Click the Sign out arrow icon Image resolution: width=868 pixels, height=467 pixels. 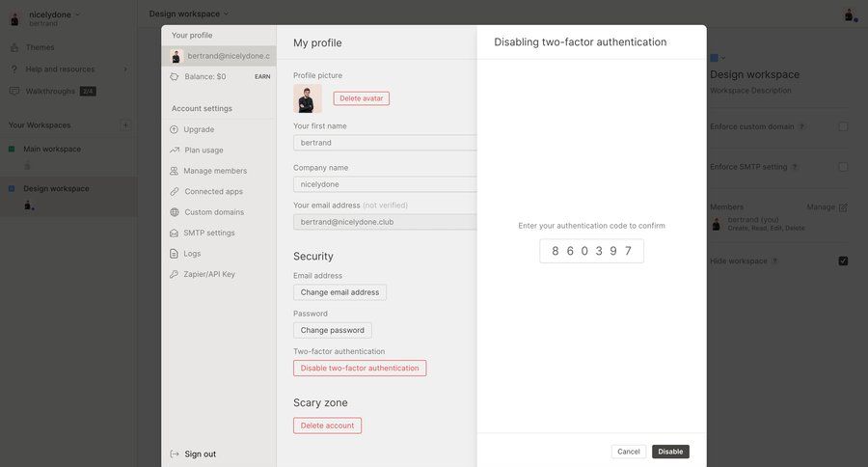(175, 453)
